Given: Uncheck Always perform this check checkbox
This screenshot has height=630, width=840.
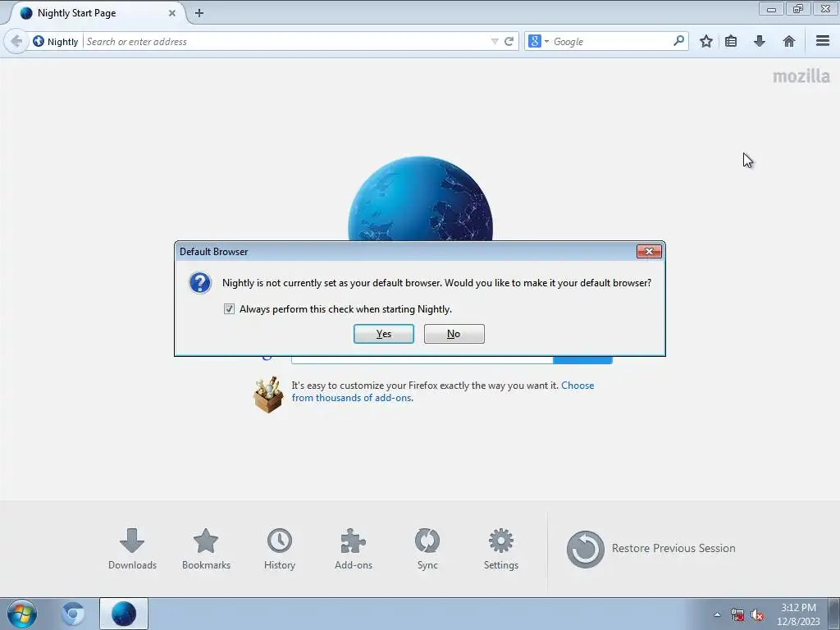Looking at the screenshot, I should pyautogui.click(x=230, y=309).
